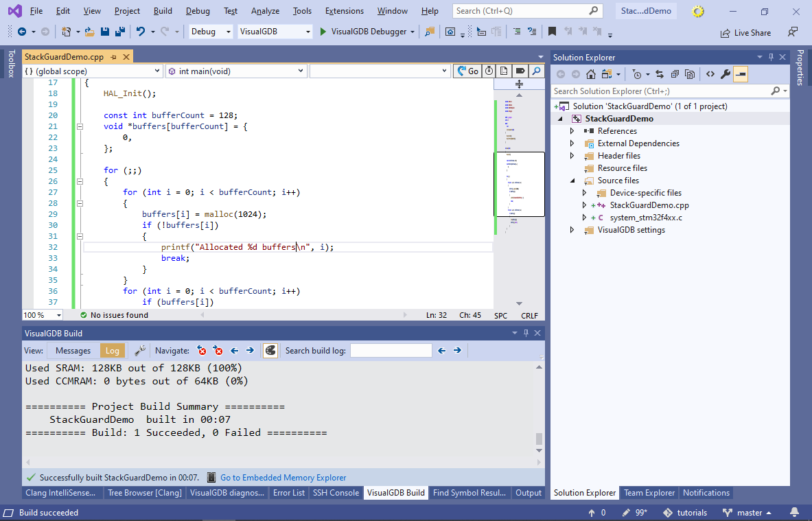
Task: Collapse the Source files folder
Action: tap(572, 181)
